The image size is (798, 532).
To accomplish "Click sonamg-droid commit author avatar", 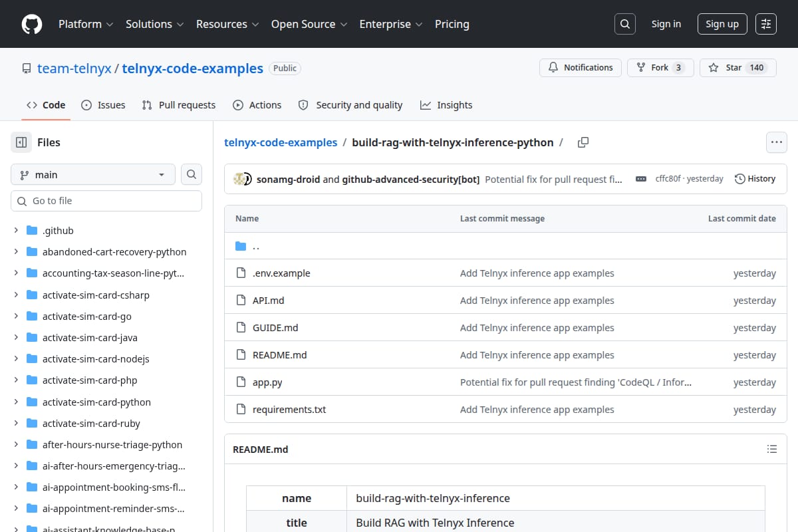I will coord(239,179).
